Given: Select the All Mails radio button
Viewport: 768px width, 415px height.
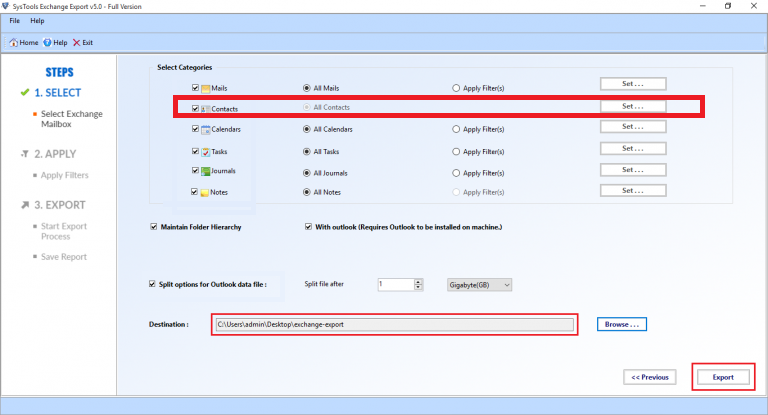Looking at the screenshot, I should point(307,88).
